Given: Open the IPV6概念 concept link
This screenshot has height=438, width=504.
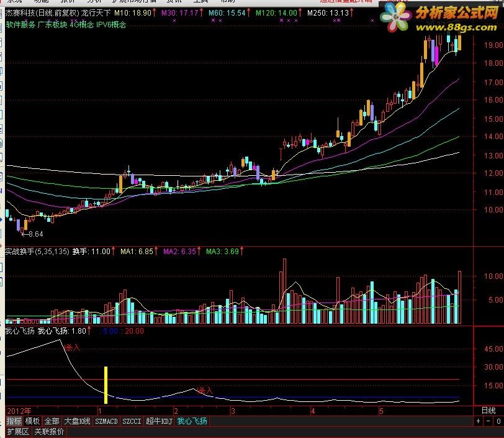Looking at the screenshot, I should [111, 24].
